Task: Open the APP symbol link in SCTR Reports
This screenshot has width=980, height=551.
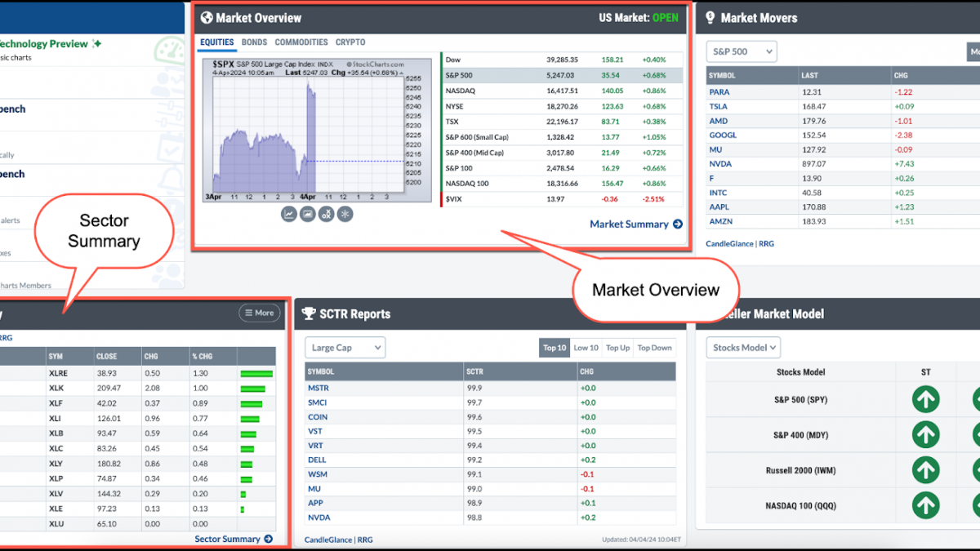Action: click(315, 503)
